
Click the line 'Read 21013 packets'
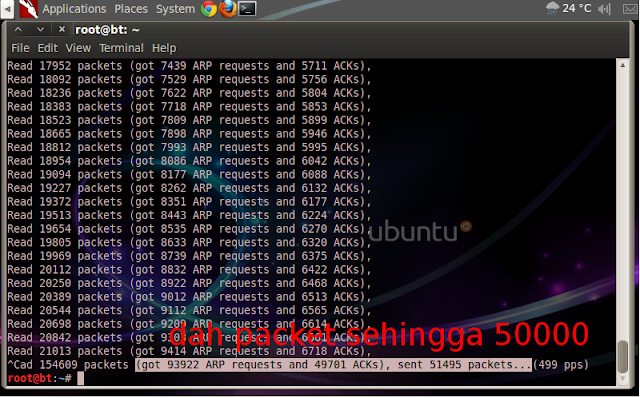pyautogui.click(x=189, y=351)
